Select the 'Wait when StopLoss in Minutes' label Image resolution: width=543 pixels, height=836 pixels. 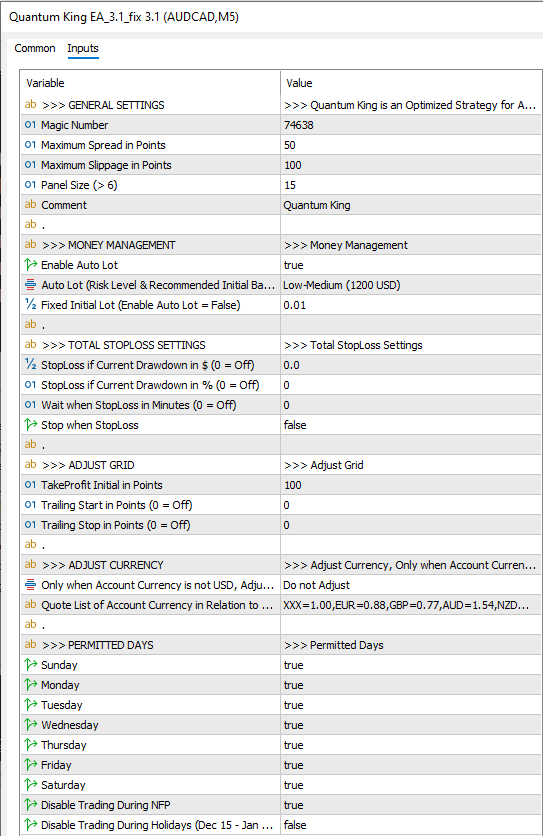click(x=139, y=405)
